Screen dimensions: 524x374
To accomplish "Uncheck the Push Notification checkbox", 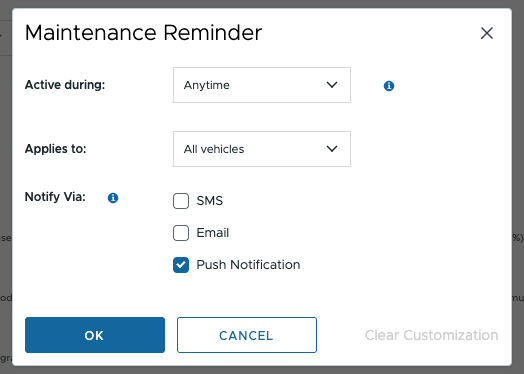I will tap(181, 265).
